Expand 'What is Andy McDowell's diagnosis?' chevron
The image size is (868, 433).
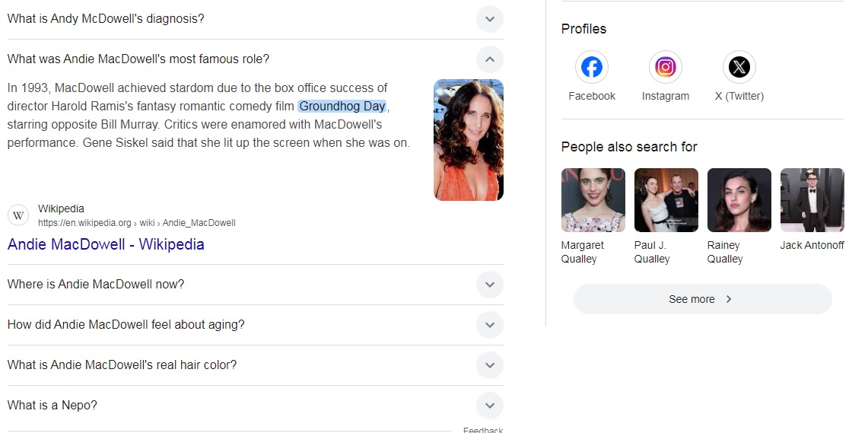pos(489,19)
